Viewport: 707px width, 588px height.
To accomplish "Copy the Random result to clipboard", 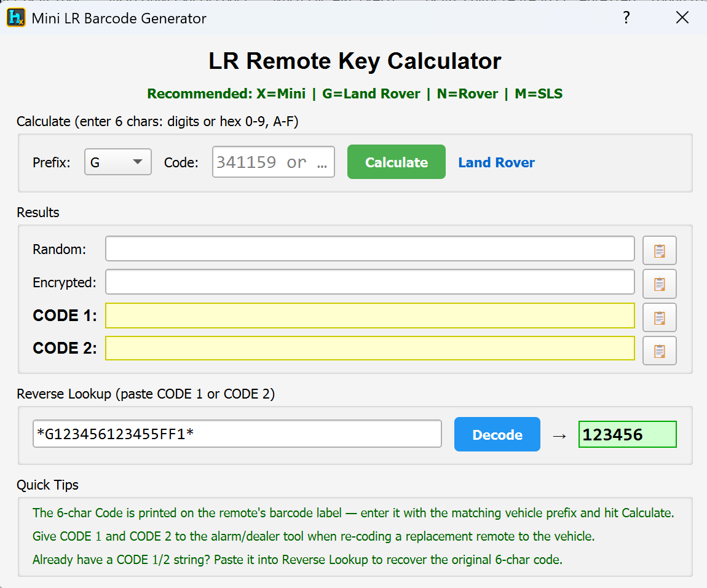I will pos(659,250).
